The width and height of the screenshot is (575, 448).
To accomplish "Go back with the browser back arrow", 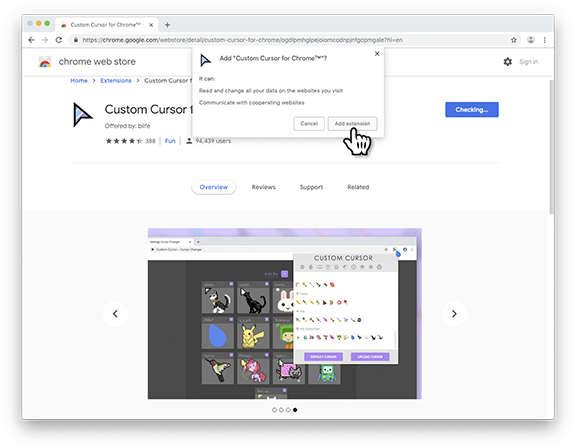I will click(32, 40).
